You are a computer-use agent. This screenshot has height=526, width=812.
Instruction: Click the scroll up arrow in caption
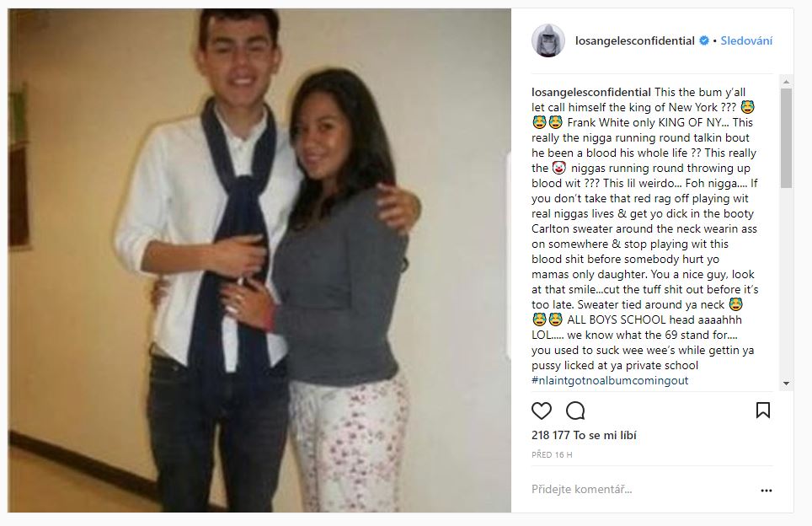tap(786, 82)
